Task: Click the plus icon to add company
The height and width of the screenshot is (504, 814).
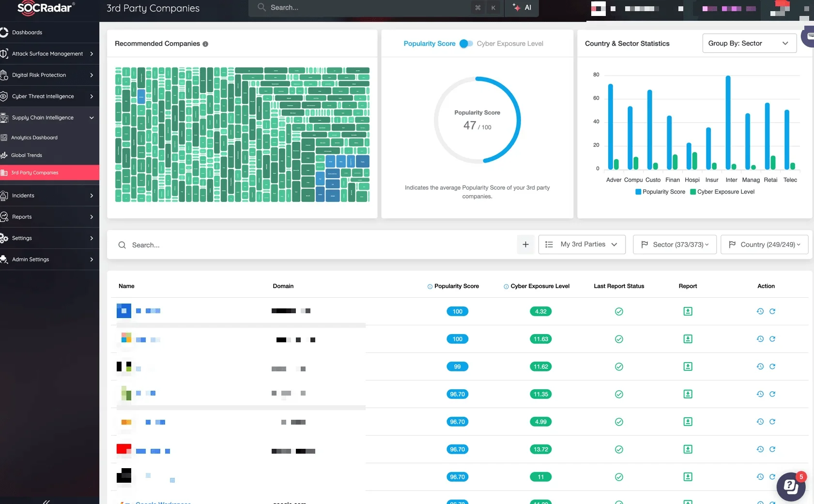Action: coord(525,244)
